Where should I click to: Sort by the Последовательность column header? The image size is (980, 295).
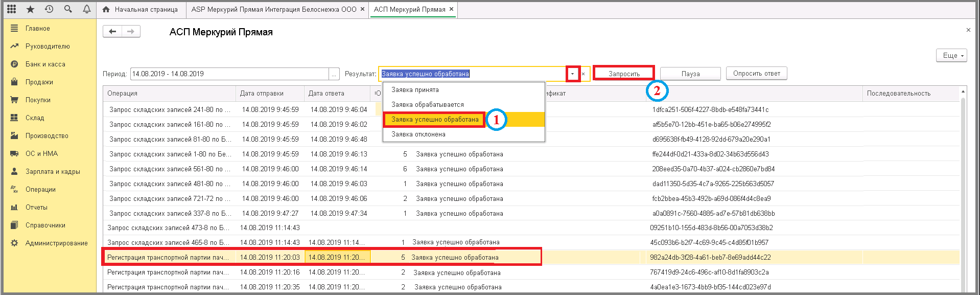pos(911,94)
